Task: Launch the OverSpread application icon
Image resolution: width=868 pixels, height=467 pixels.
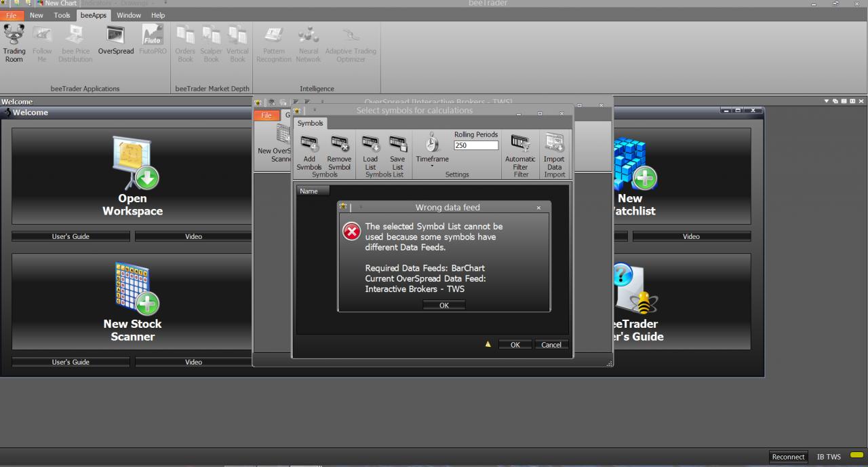Action: point(116,41)
